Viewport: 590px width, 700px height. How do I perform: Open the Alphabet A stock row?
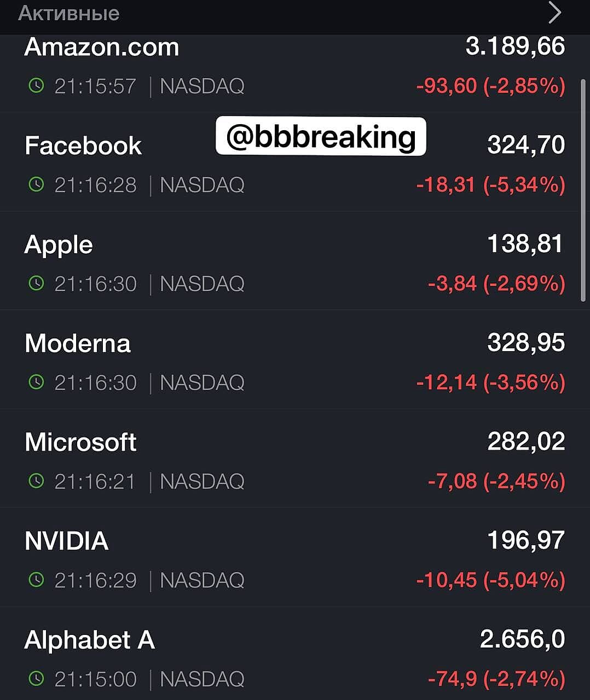click(x=90, y=640)
